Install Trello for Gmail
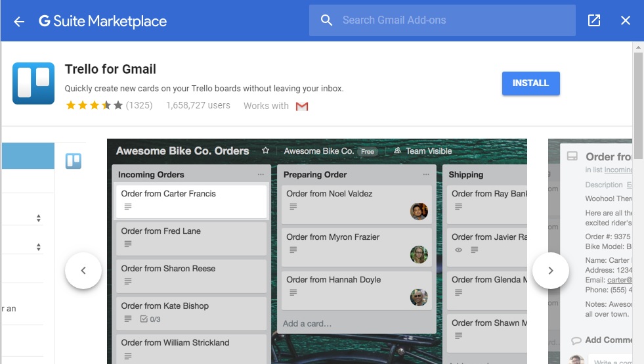644x364 pixels. pos(530,83)
